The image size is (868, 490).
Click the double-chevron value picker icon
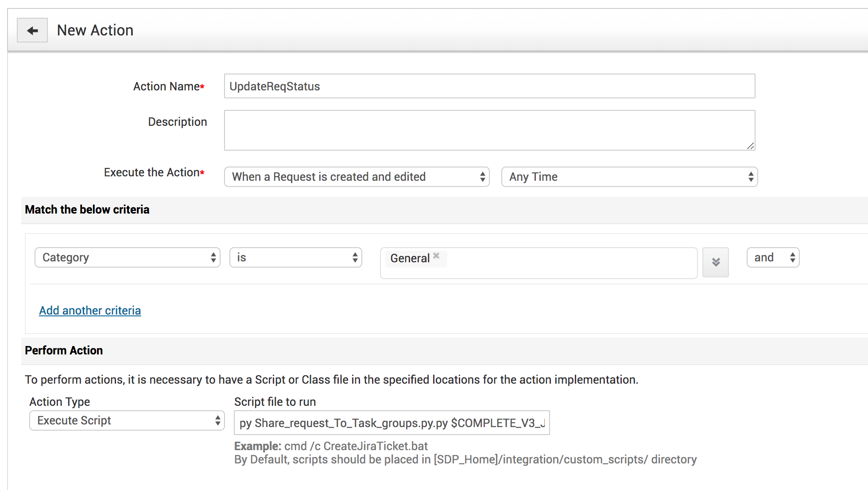click(x=715, y=262)
